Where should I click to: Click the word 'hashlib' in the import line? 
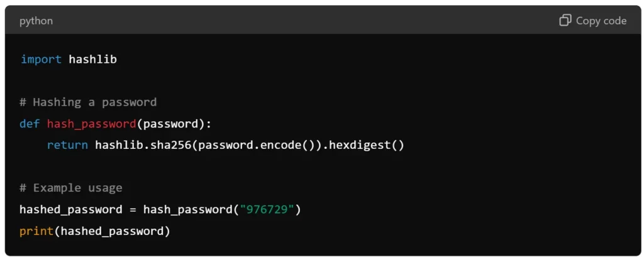tap(93, 60)
